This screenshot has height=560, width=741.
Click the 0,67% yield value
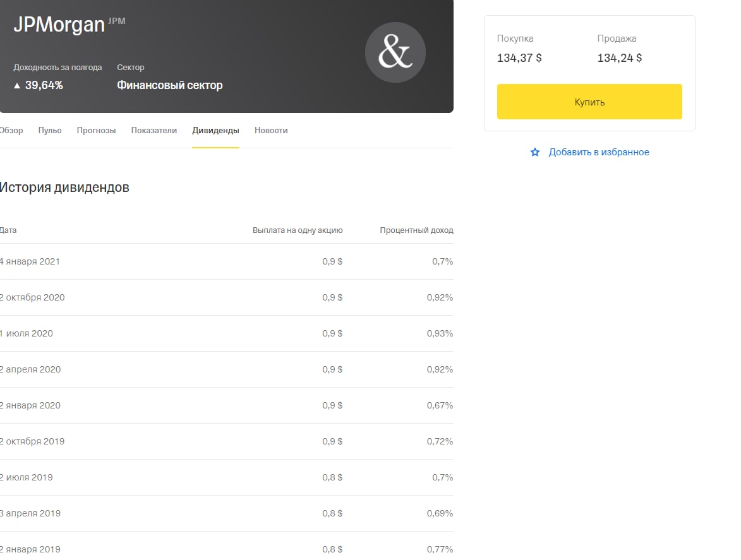tap(440, 405)
